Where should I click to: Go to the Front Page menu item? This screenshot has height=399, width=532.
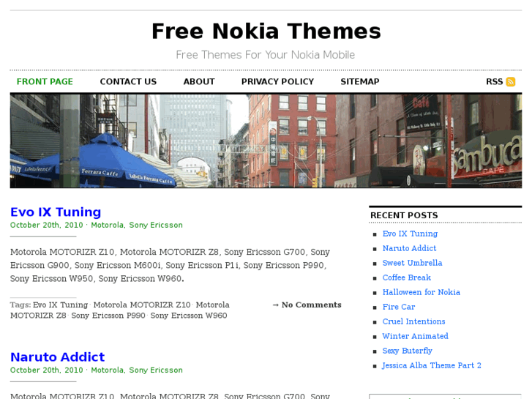[x=45, y=82]
